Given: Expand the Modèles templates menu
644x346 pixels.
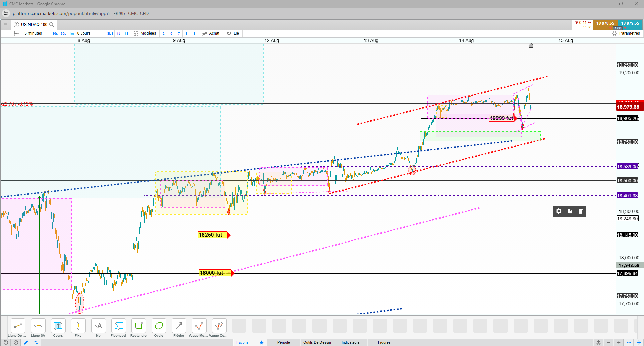Looking at the screenshot, I should tap(145, 33).
